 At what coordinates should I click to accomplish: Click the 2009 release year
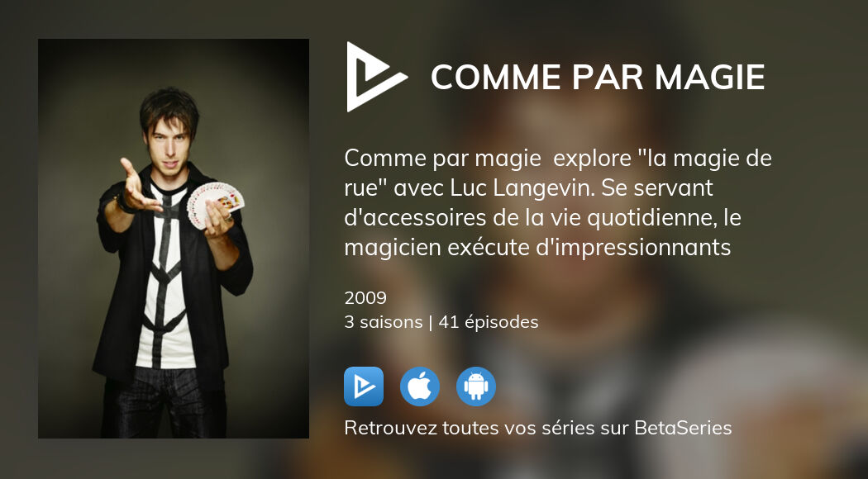click(x=365, y=298)
